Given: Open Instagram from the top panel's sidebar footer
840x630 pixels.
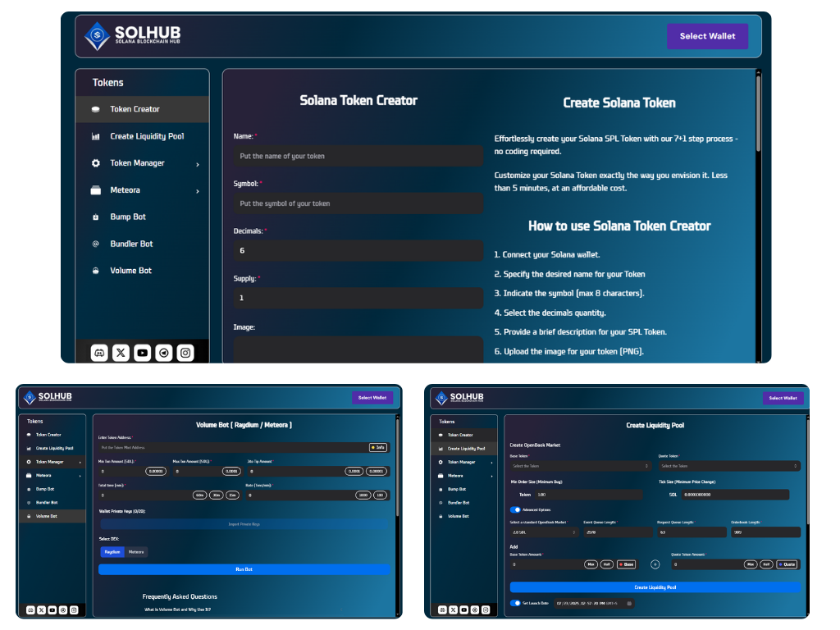Looking at the screenshot, I should click(x=186, y=353).
